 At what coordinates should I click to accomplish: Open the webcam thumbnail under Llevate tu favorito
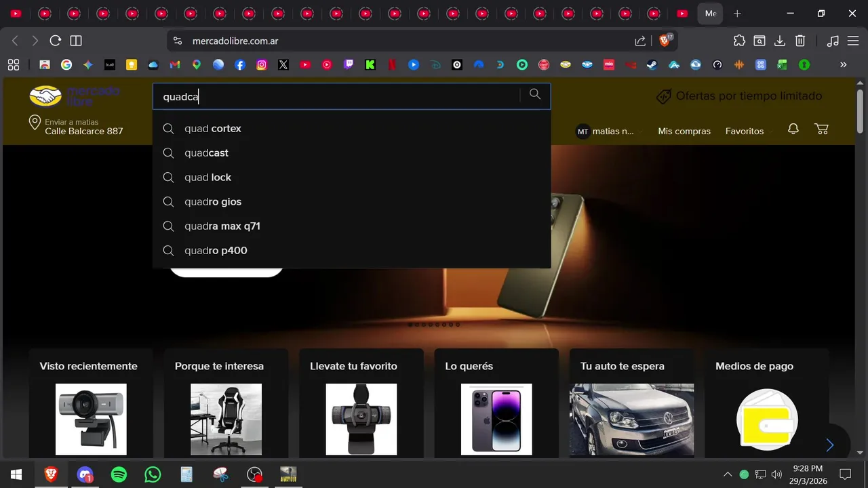click(x=361, y=419)
